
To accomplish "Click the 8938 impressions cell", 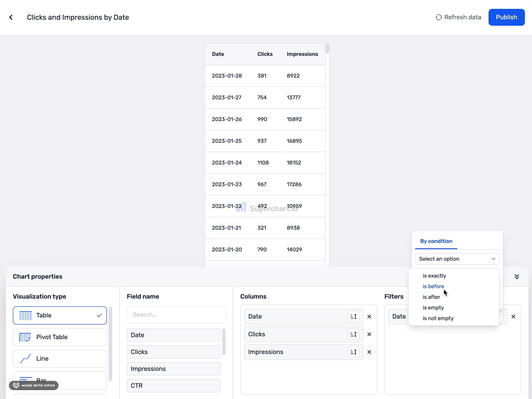I will pyautogui.click(x=293, y=227).
